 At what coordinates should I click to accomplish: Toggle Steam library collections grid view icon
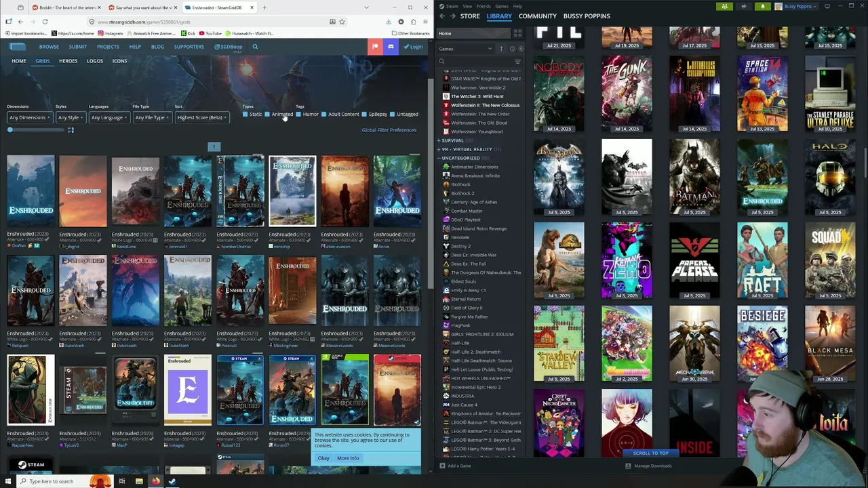tap(517, 33)
